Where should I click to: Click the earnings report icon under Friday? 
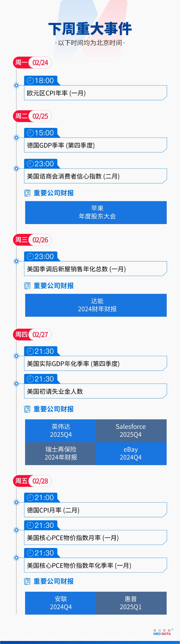pos(27,581)
